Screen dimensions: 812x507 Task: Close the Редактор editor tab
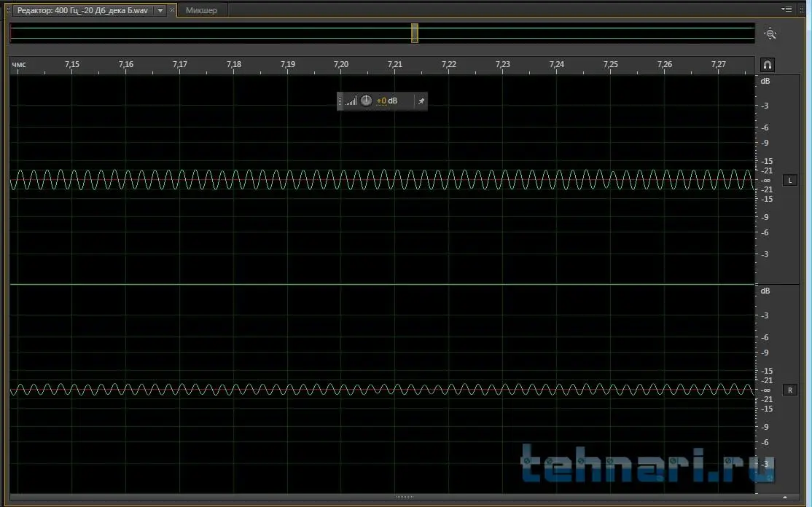coord(173,10)
